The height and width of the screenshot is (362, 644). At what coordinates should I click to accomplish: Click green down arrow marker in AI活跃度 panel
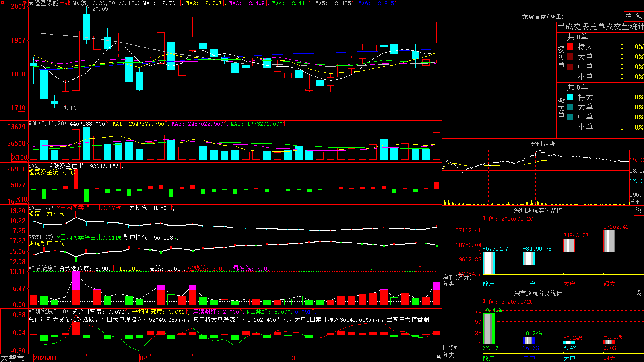pos(372,268)
